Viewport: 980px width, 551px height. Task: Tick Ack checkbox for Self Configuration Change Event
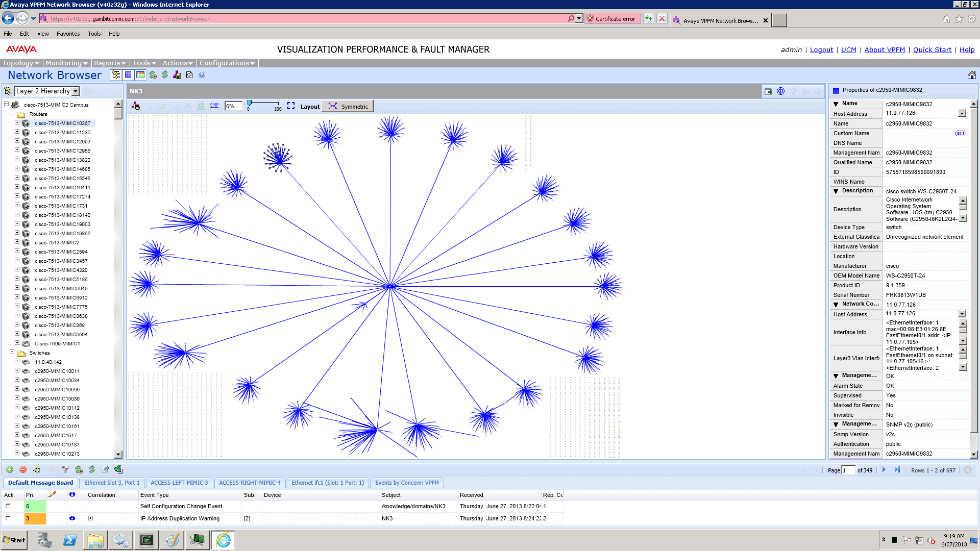[x=8, y=506]
